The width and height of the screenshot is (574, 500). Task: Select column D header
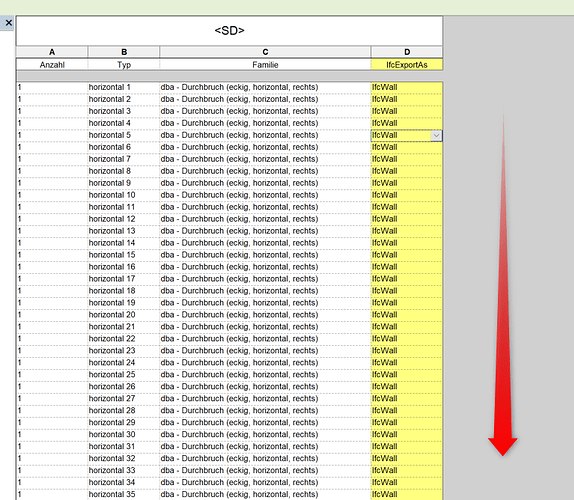click(407, 52)
